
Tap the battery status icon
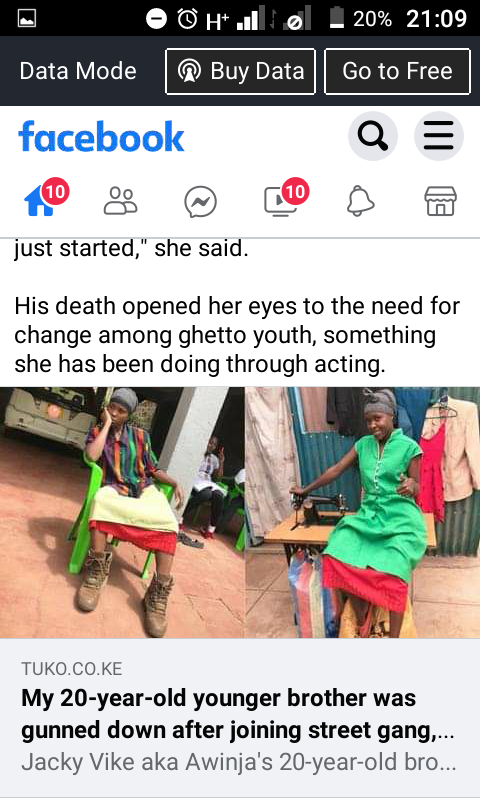pyautogui.click(x=337, y=19)
